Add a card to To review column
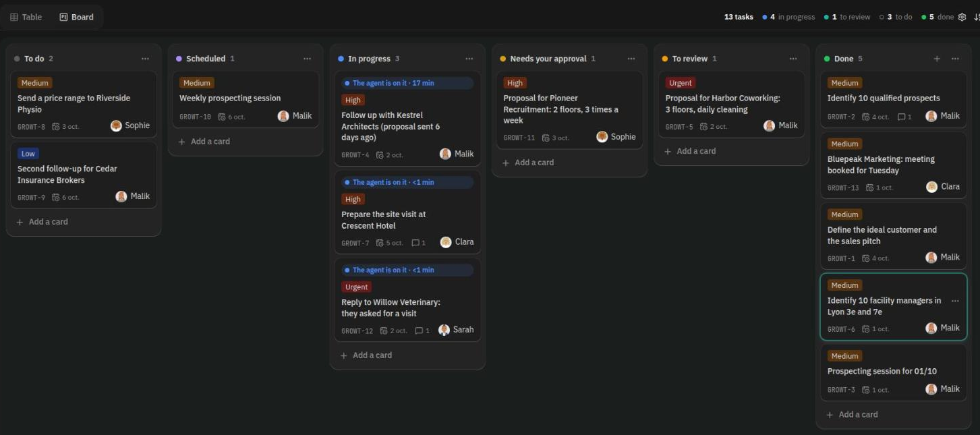The height and width of the screenshot is (435, 980). 689,151
